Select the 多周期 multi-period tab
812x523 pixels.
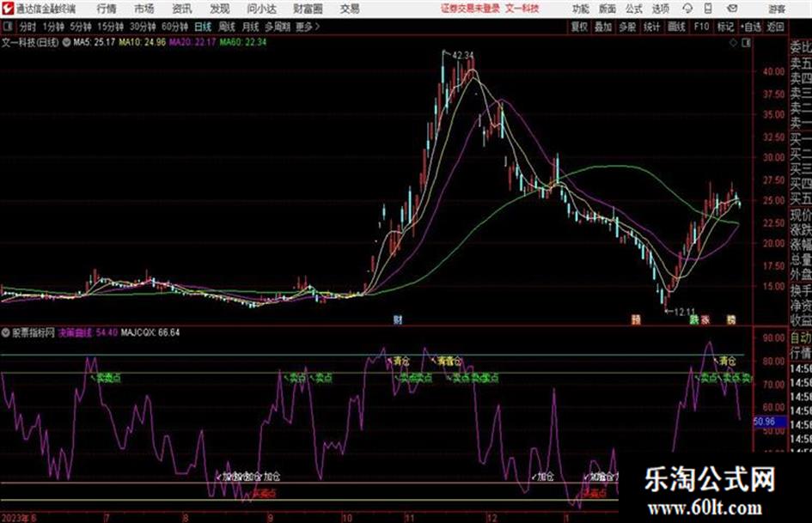[278, 27]
